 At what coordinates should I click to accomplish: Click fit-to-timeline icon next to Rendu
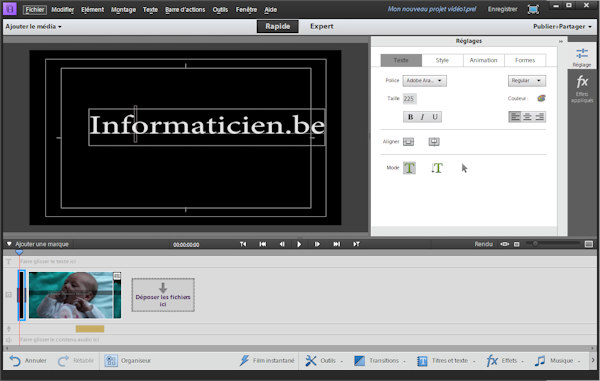(505, 244)
